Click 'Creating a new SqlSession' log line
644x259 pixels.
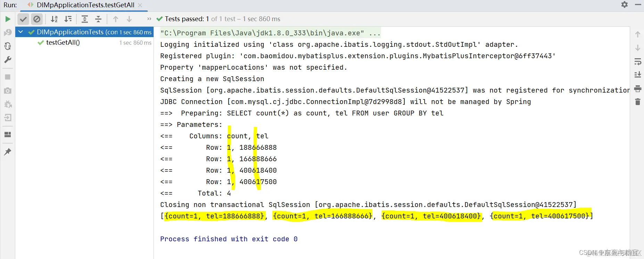(212, 79)
